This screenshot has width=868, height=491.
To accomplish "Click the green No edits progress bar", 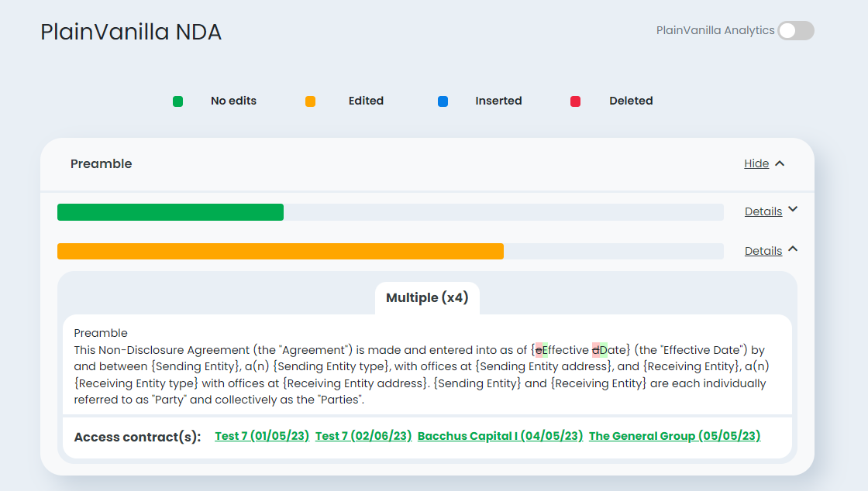I will (170, 212).
